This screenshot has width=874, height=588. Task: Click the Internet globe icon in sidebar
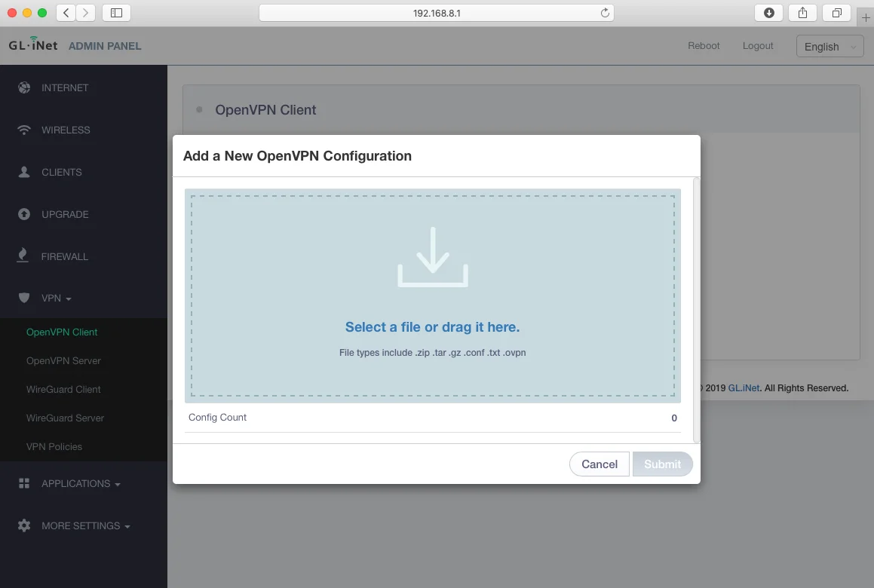tap(24, 87)
